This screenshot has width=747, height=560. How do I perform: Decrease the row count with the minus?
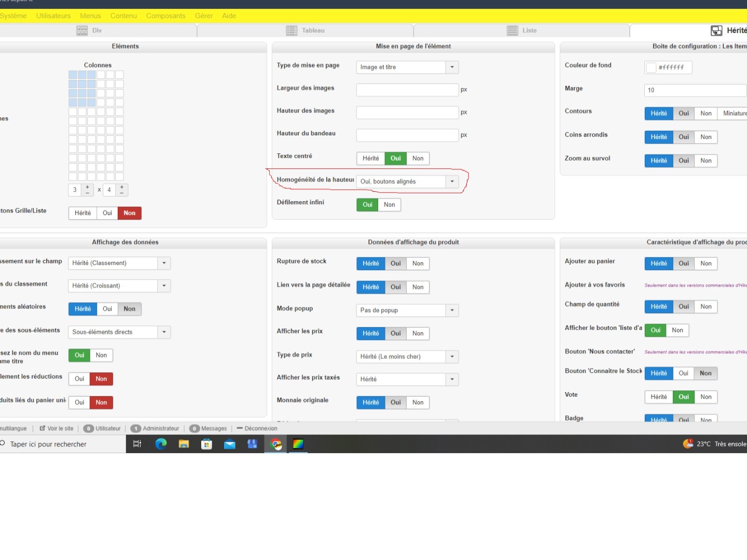click(121, 193)
